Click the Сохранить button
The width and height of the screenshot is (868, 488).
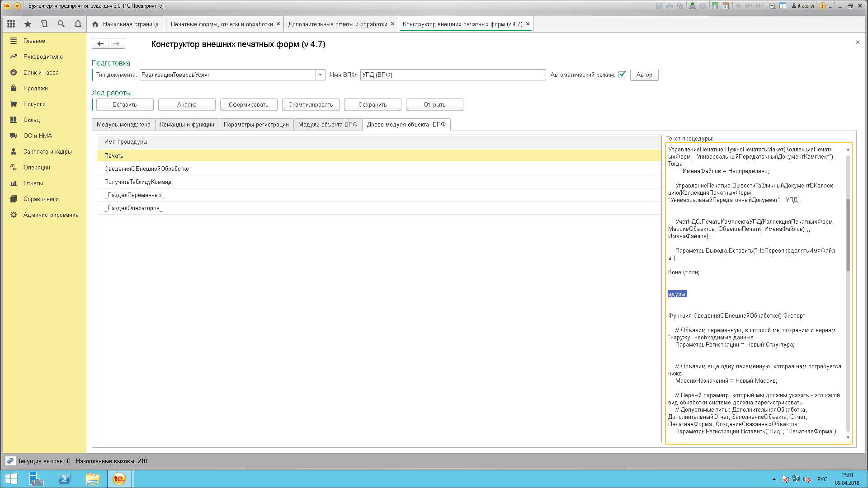[x=373, y=104]
